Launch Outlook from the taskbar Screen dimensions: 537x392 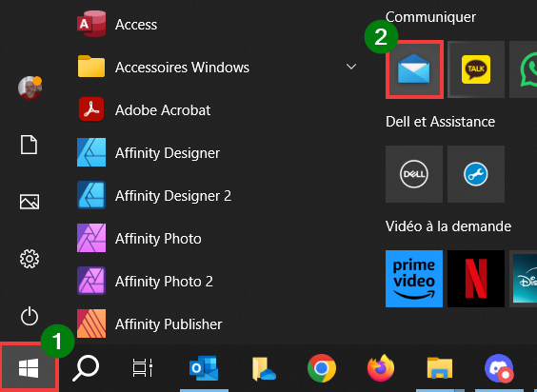coord(204,368)
